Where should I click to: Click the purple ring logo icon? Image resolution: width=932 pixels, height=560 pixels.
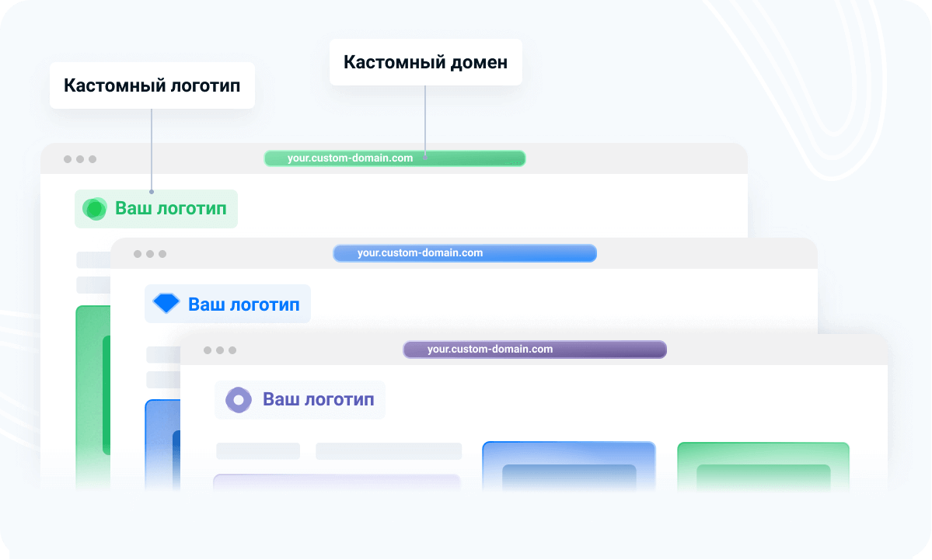(239, 400)
